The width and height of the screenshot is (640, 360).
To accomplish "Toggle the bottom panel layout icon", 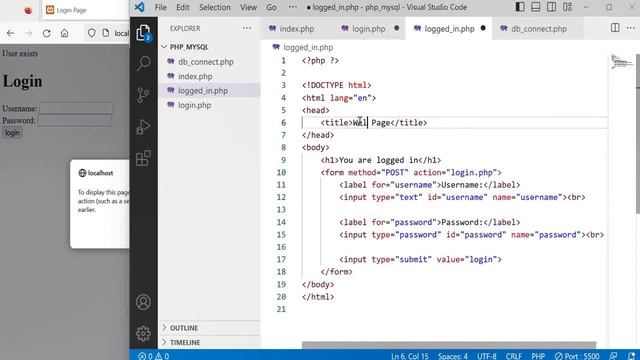I will pos(536,7).
